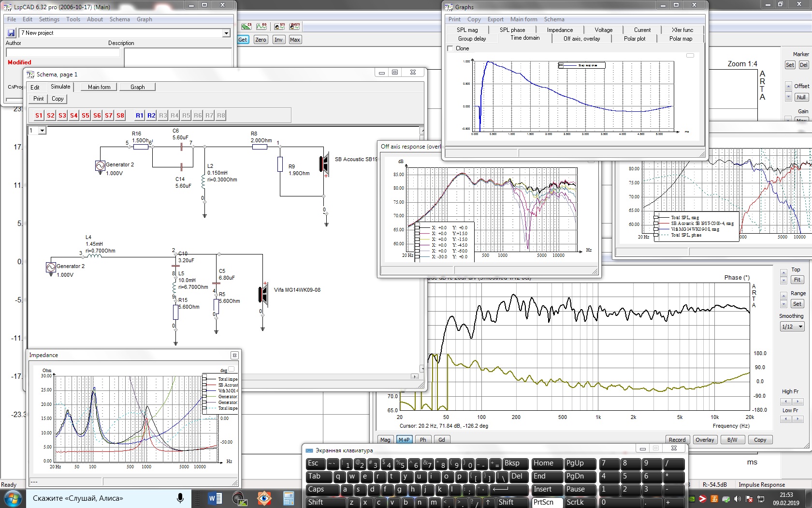Toggle the M+P magnitude and phase view

[404, 440]
